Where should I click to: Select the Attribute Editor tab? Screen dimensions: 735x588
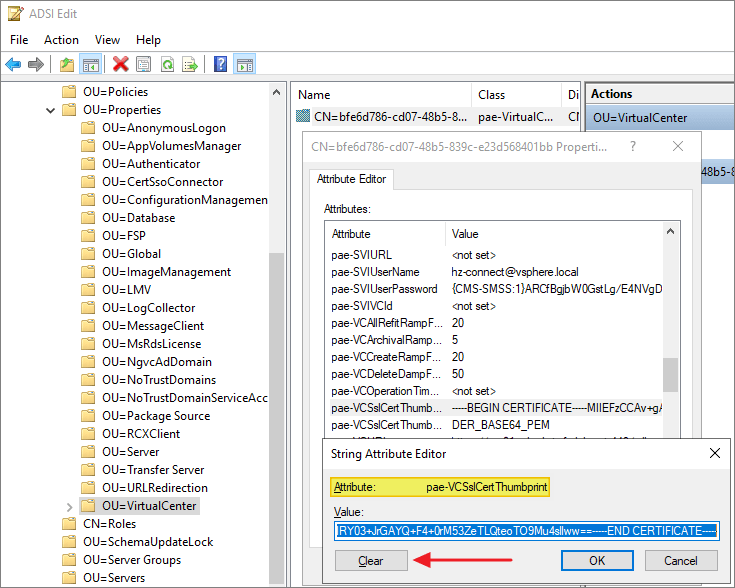(x=352, y=180)
